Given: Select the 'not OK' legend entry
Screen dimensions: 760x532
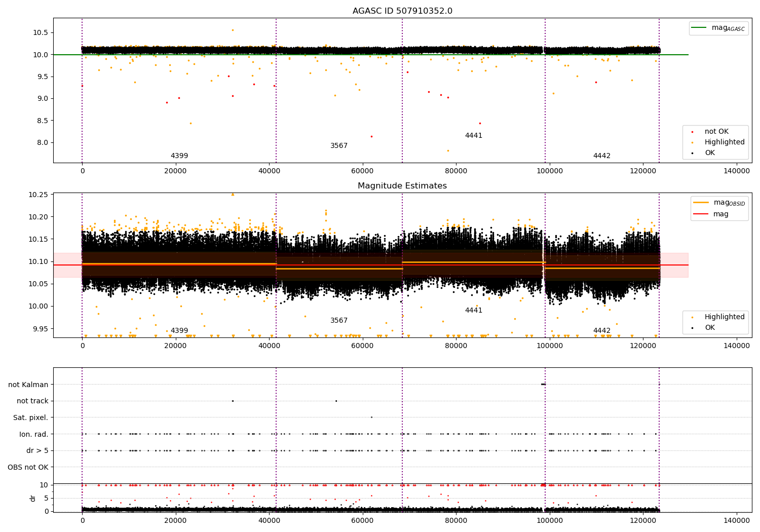Looking at the screenshot, I should click(x=716, y=132).
